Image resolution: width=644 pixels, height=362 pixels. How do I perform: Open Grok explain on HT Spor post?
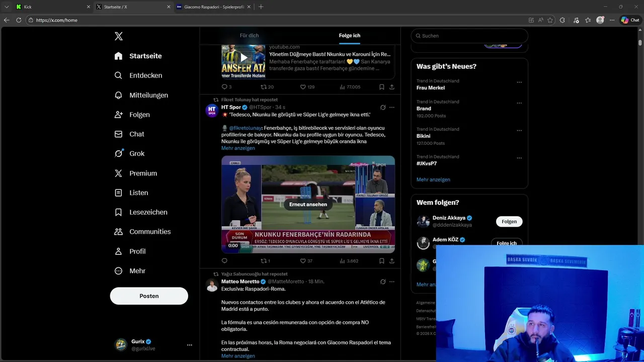383,108
